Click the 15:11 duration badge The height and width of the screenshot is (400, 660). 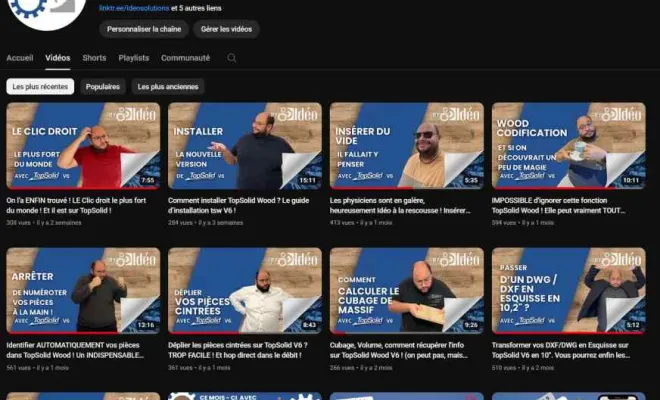(x=307, y=180)
